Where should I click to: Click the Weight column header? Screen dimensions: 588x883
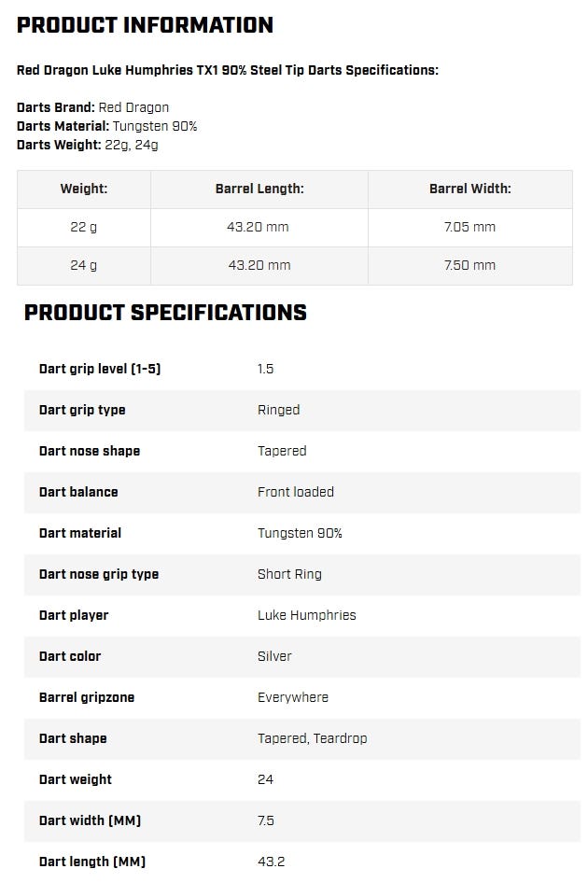pos(84,189)
